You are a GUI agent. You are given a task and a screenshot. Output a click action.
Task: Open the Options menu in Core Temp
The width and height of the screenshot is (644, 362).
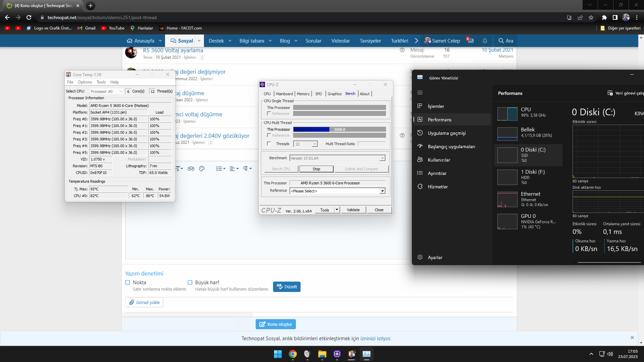click(x=85, y=82)
